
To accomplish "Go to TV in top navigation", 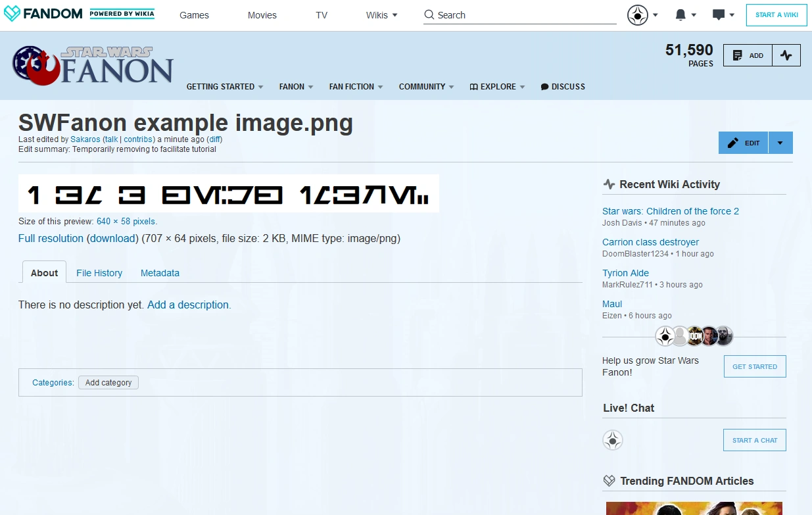I will click(322, 15).
